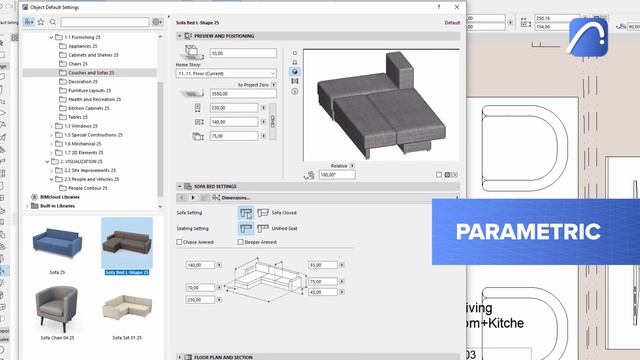Open arrow beside the 70,00 field
This screenshot has width=640, height=360.
pyautogui.click(x=220, y=288)
